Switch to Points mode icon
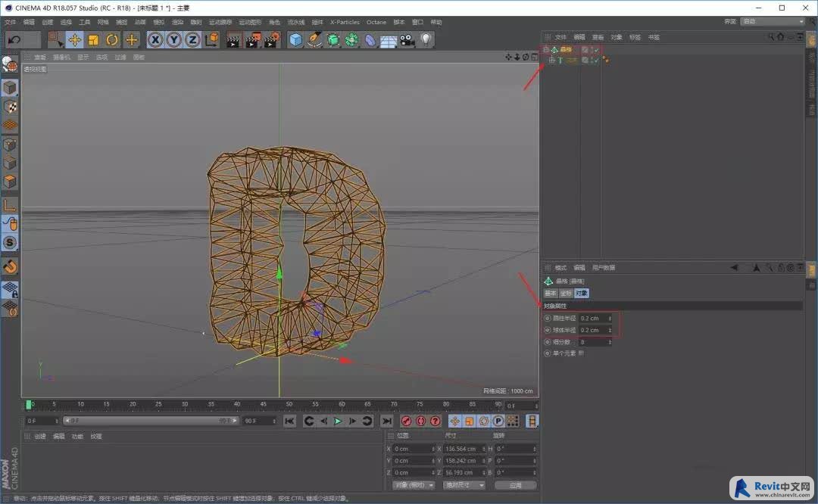This screenshot has width=818, height=504. pos(10,145)
